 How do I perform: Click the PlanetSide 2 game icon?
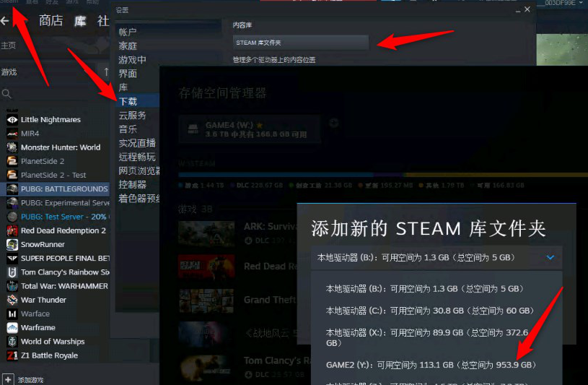tap(12, 162)
